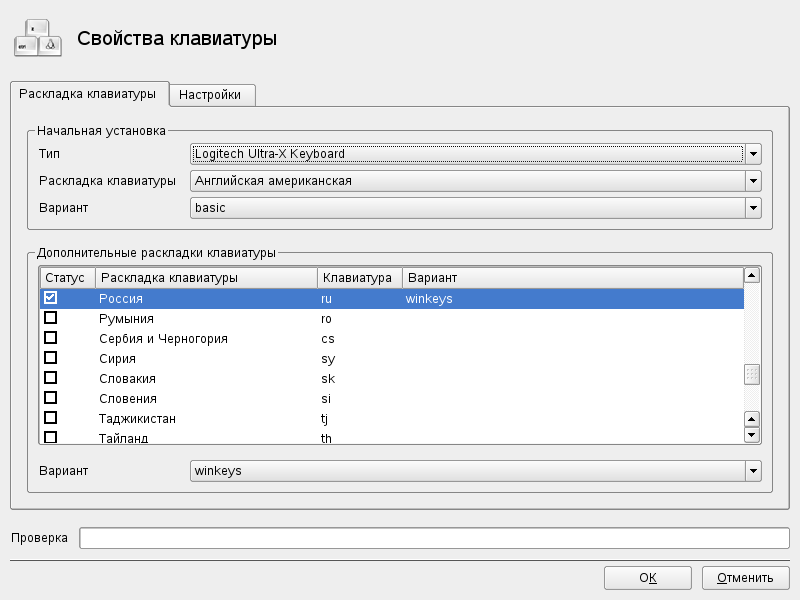Check the Сирия layout checkbox
800x600 pixels.
tap(51, 358)
